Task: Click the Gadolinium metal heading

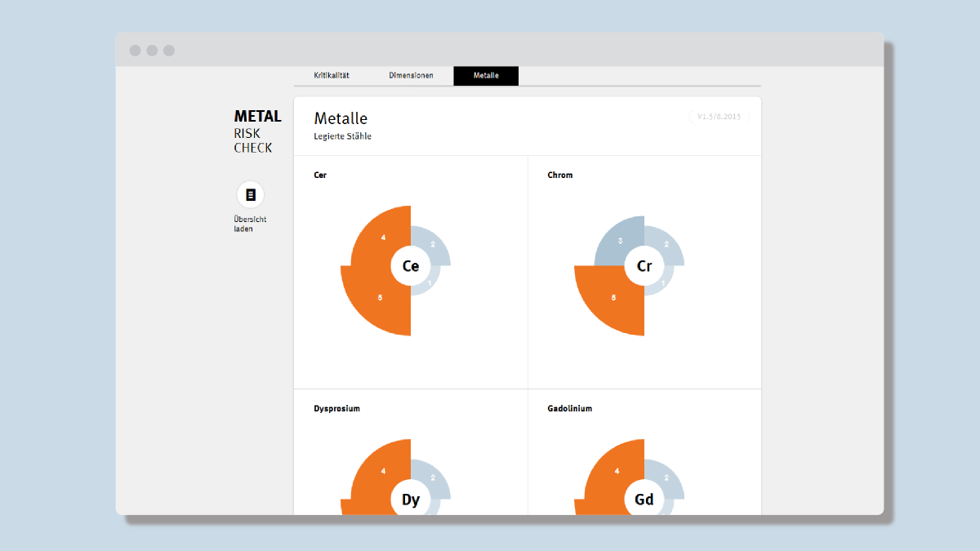Action: point(569,409)
